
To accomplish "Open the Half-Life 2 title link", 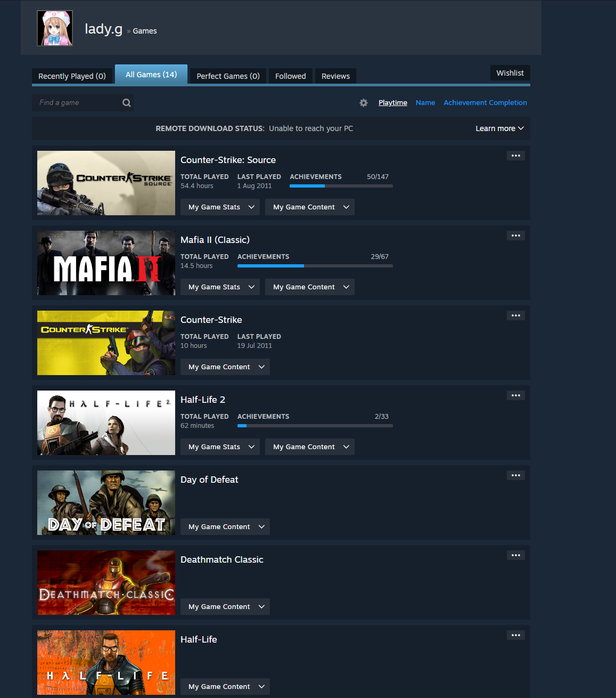I will [203, 400].
